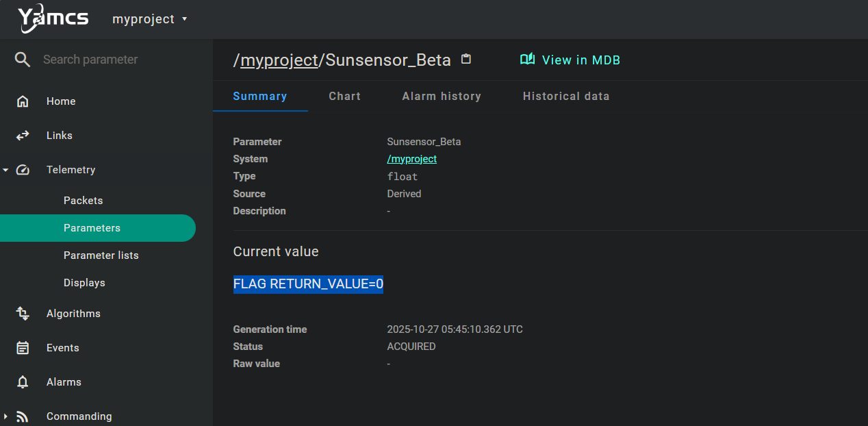868x426 pixels.
Task: Click the Events calendar icon
Action: coord(23,348)
